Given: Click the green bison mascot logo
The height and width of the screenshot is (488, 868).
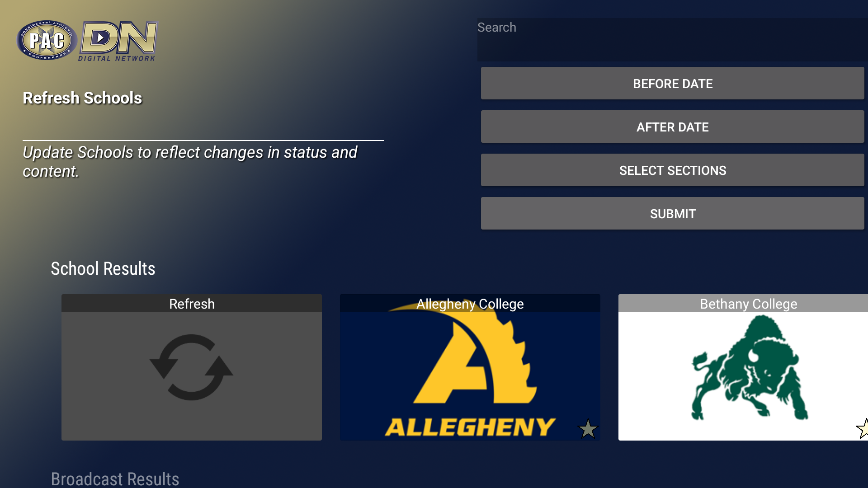Looking at the screenshot, I should coord(750,367).
